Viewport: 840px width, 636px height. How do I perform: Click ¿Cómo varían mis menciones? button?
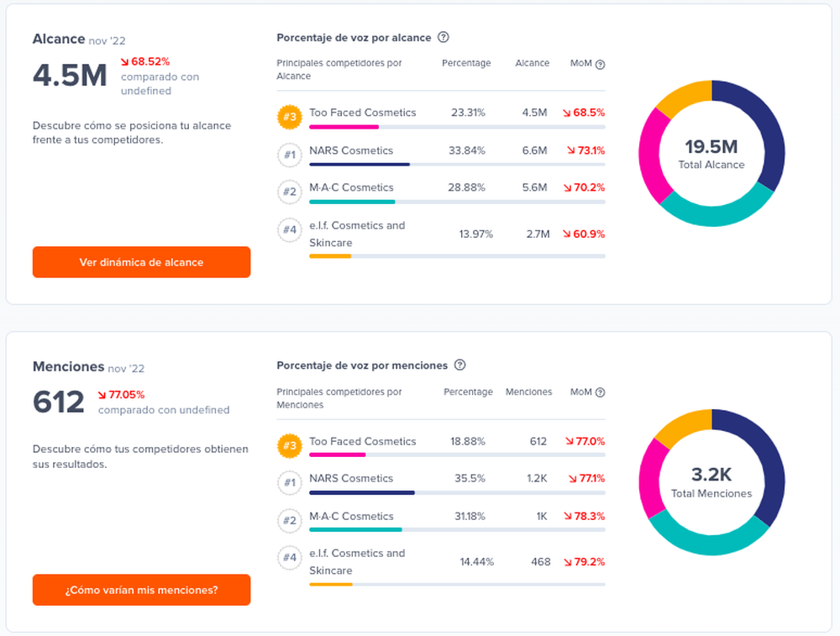tap(141, 590)
